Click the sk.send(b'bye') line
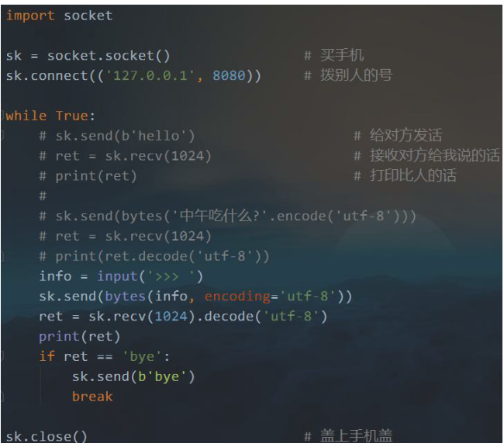 pos(133,376)
